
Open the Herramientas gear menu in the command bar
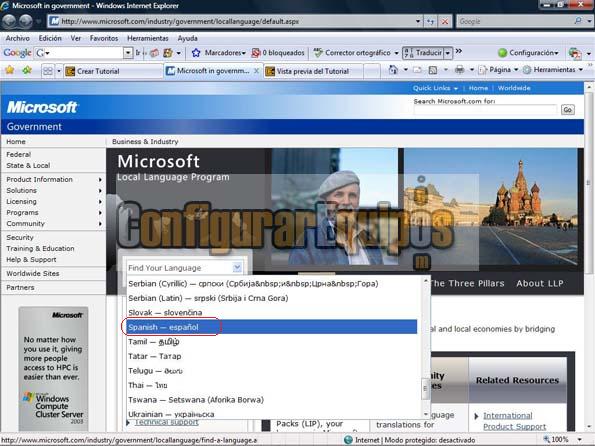click(x=552, y=70)
